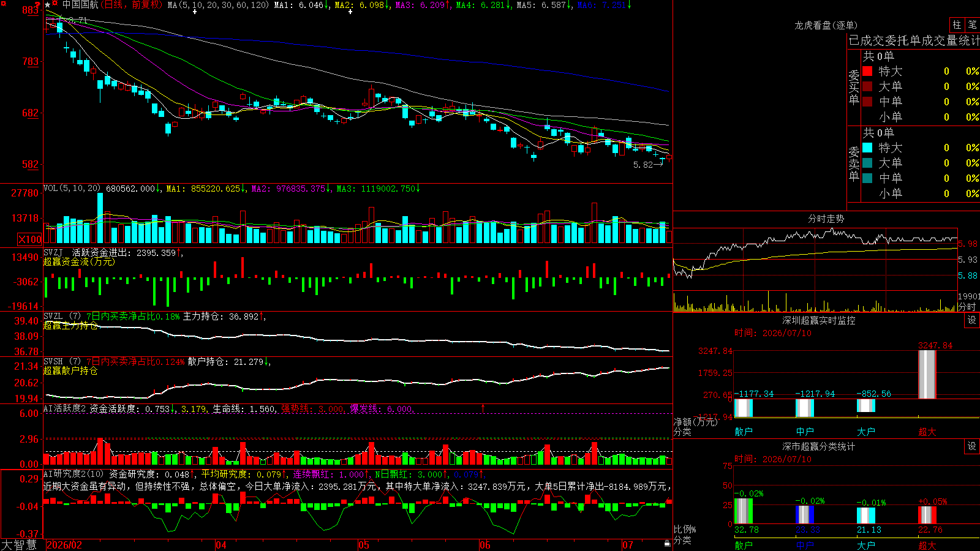Viewport: 980px width, 551px height.
Task: Click the VOL(5,10,20) indicator label
Action: pos(72,189)
